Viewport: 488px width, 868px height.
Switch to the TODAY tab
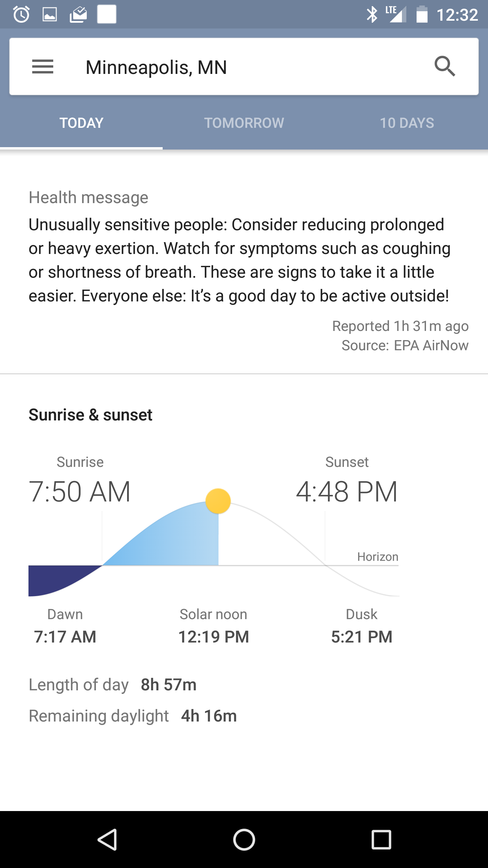tap(81, 123)
